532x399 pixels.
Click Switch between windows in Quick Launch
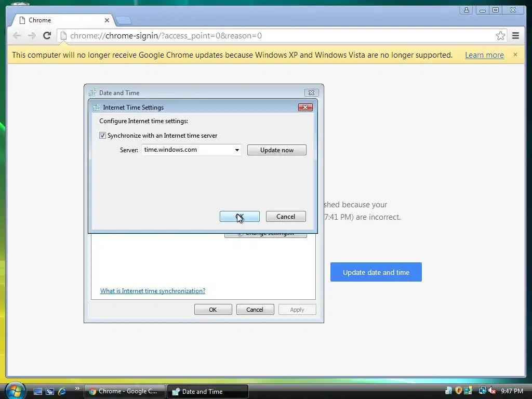click(x=50, y=391)
